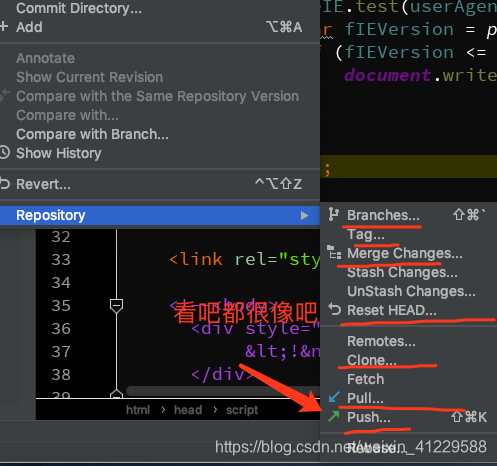
Task: Click the revert arrow icon beside Revert
Action: coord(5,183)
